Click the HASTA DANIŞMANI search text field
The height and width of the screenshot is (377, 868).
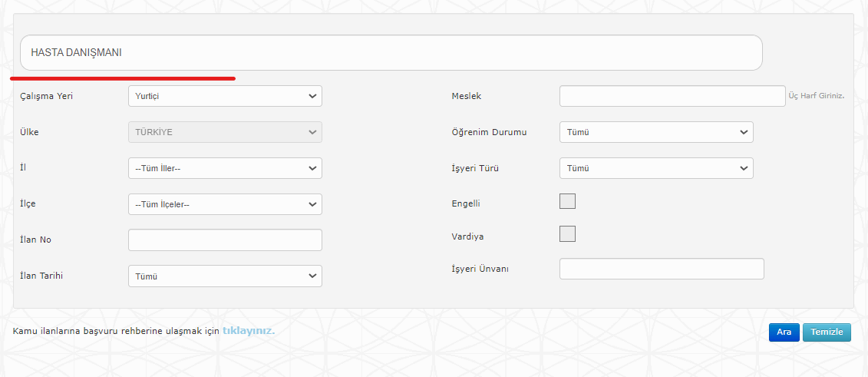[x=391, y=53]
